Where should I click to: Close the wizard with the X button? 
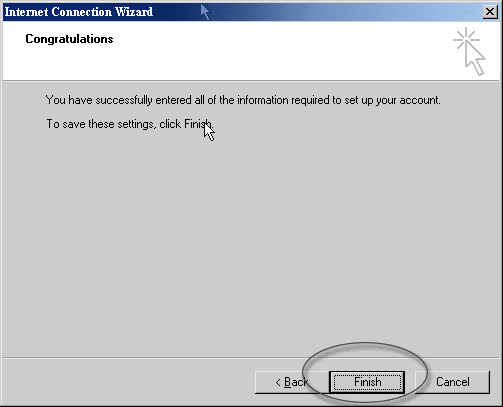(490, 12)
